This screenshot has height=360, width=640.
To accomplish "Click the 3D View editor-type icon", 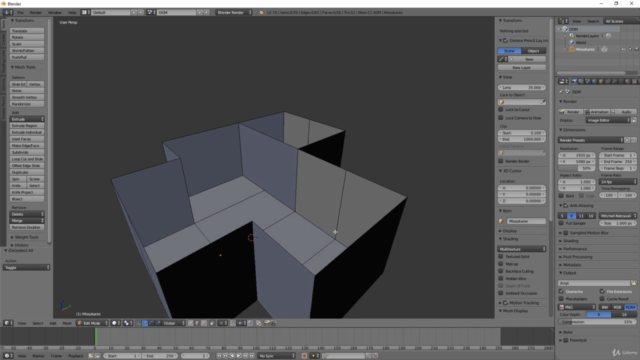I will [x=8, y=323].
